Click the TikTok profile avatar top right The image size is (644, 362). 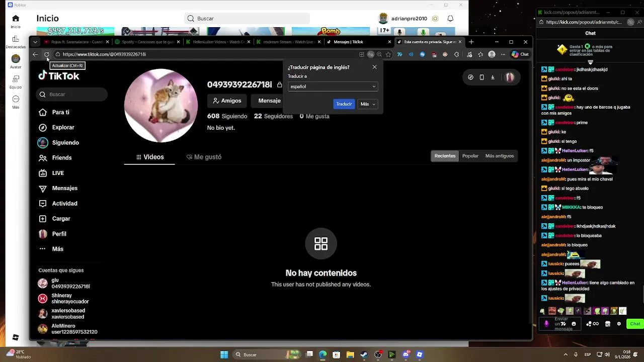pos(510,77)
